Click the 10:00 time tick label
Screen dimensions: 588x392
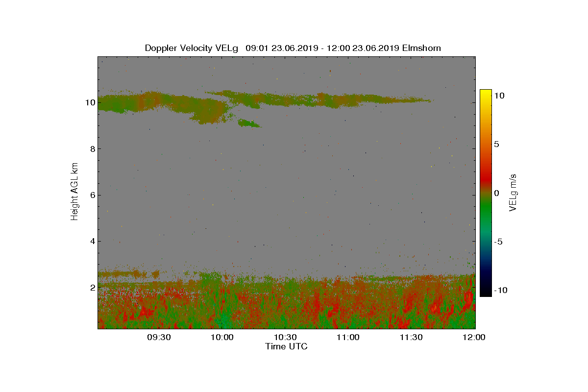click(x=222, y=338)
